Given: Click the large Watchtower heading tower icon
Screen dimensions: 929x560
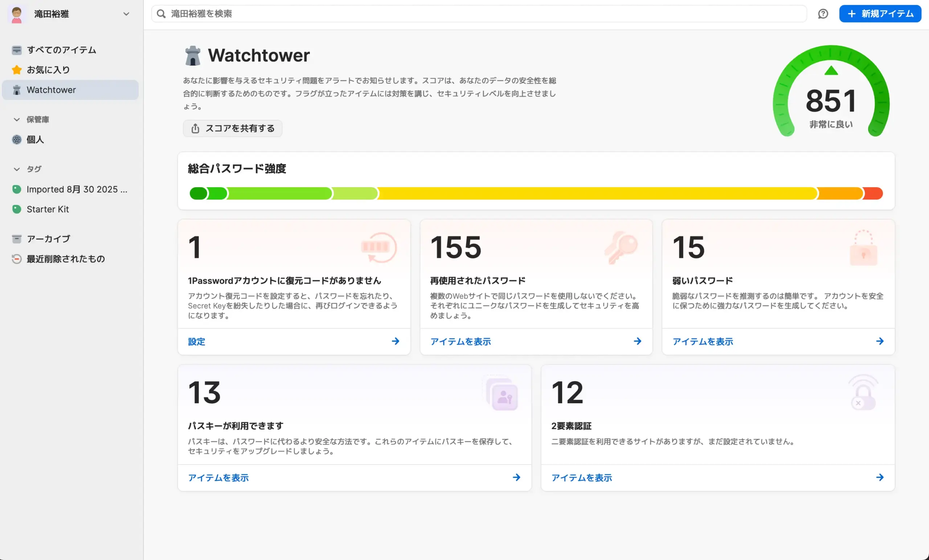Looking at the screenshot, I should [x=193, y=56].
